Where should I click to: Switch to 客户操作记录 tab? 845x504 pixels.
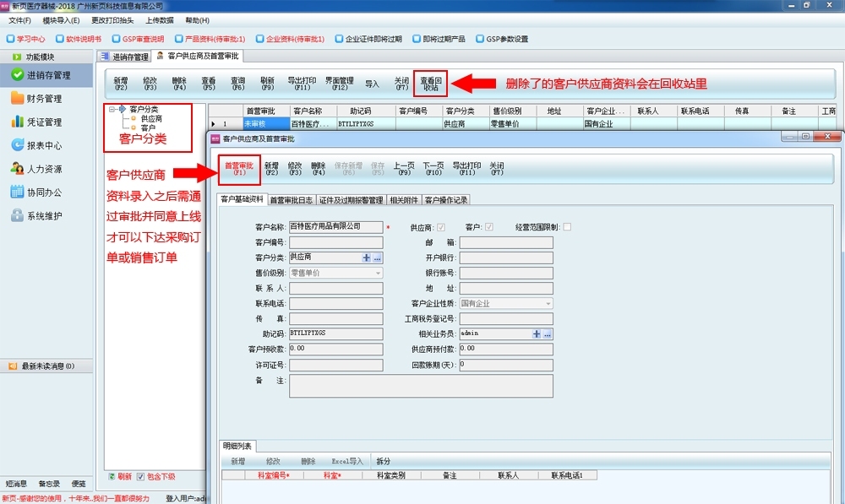[445, 200]
